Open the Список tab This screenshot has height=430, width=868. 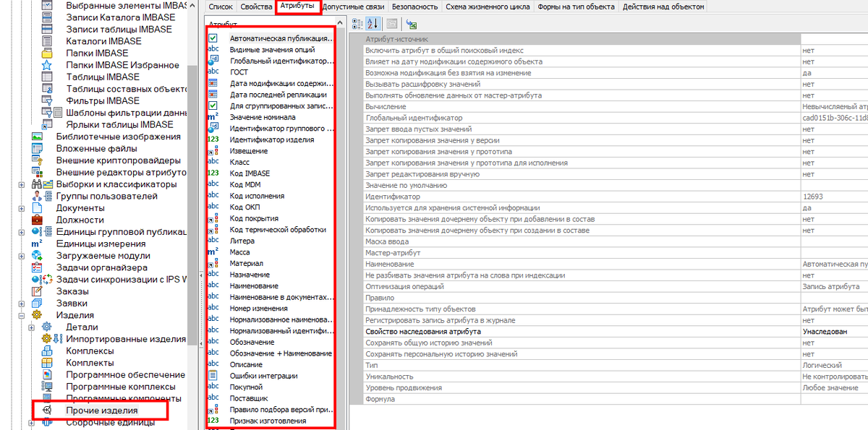click(220, 7)
